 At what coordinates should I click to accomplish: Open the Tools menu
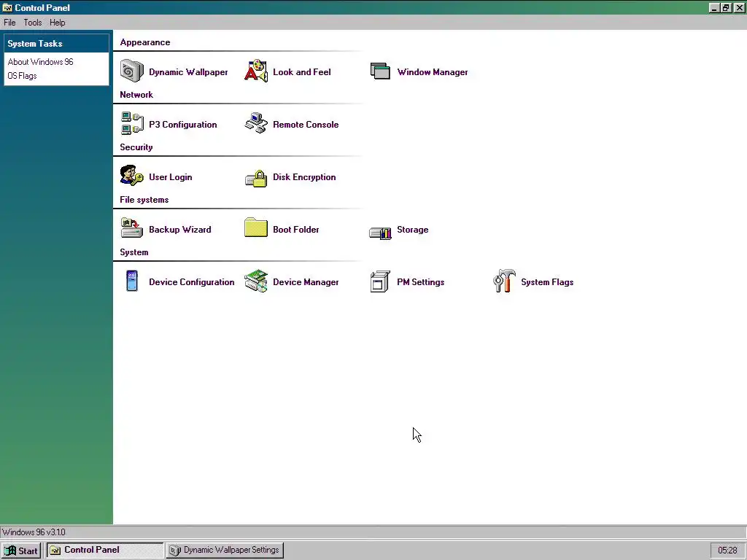click(33, 23)
